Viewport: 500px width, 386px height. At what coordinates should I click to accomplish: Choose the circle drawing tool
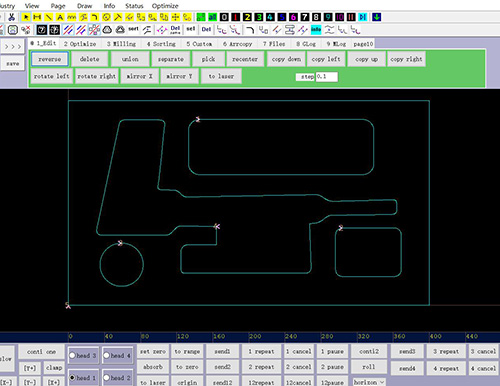(106, 17)
